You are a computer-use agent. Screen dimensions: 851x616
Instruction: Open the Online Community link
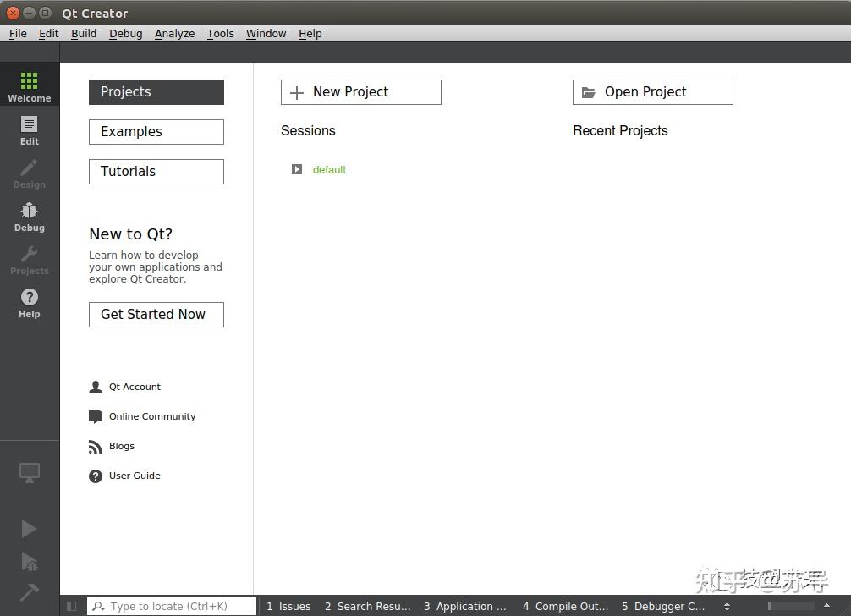152,417
